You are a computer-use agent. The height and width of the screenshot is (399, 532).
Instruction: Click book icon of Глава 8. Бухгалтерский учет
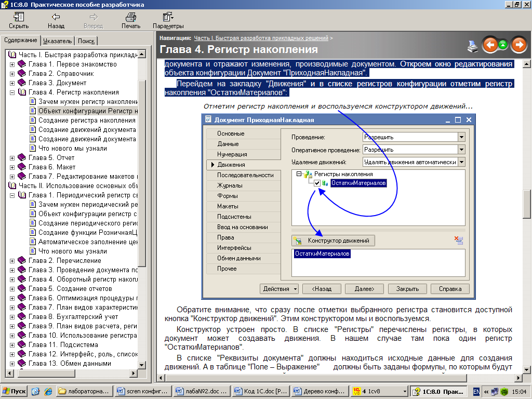pos(22,316)
